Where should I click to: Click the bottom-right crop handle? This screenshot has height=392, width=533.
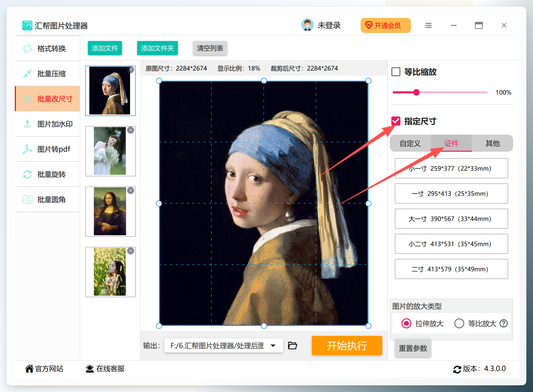[x=368, y=326]
